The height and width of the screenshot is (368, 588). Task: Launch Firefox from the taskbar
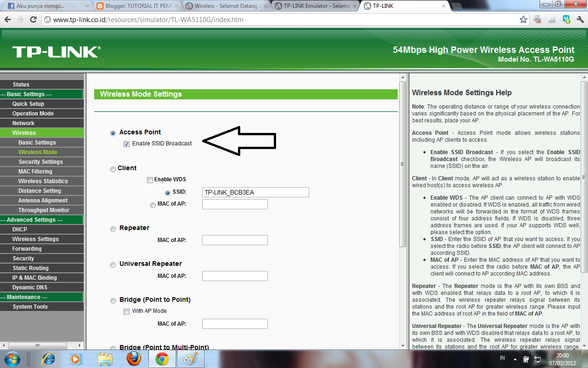(x=134, y=359)
